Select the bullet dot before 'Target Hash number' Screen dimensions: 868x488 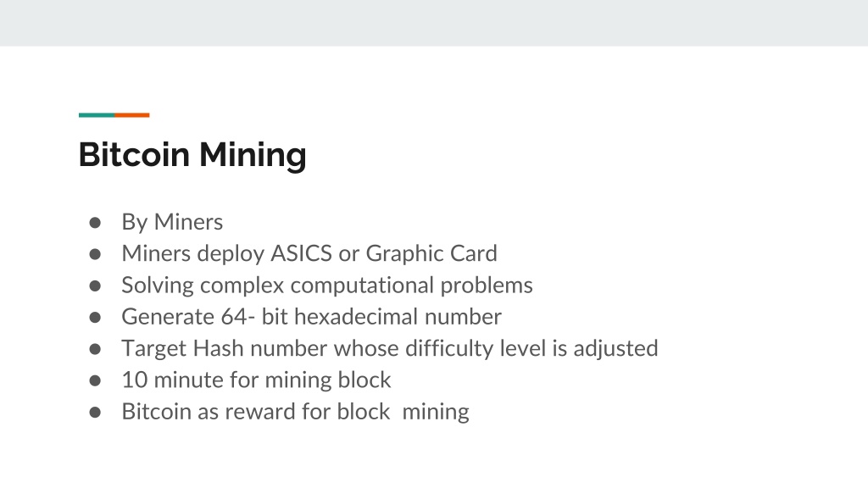(95, 349)
